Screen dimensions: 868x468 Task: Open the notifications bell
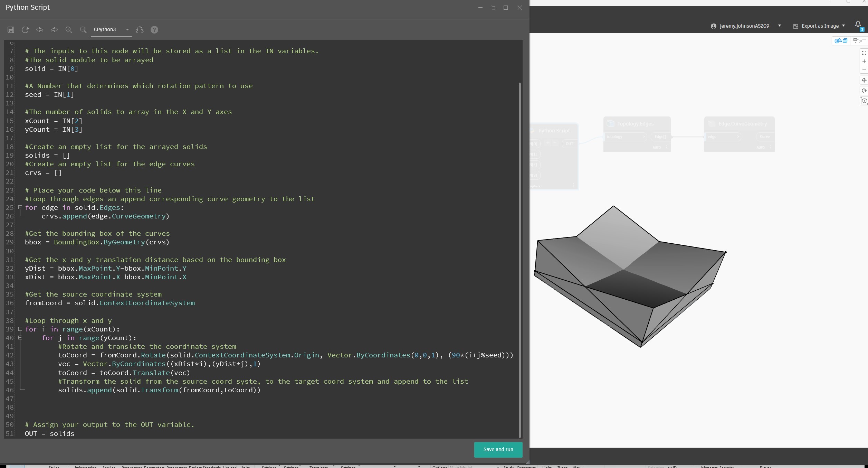click(858, 24)
